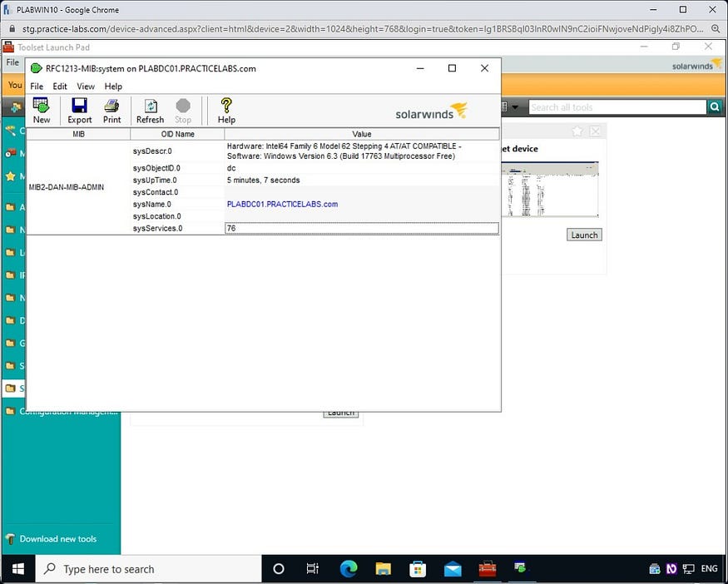This screenshot has width=728, height=584.
Task: Click the favorite star on the tool card
Action: click(577, 131)
